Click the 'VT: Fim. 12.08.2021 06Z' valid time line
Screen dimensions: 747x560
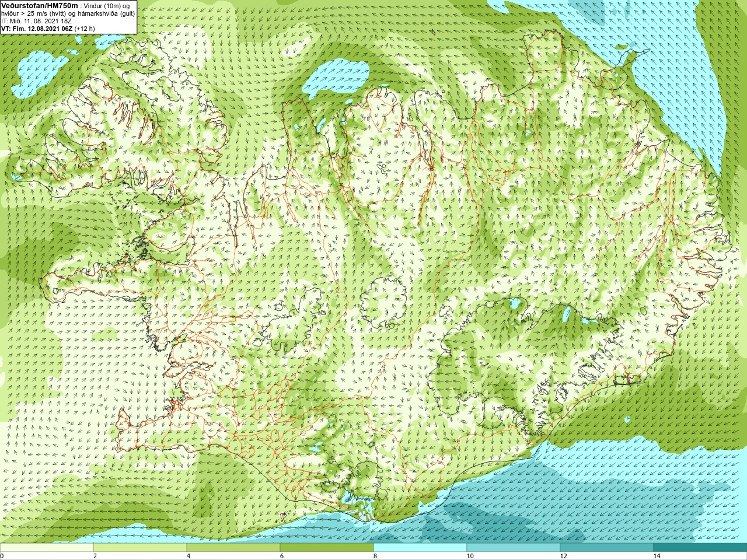point(37,29)
